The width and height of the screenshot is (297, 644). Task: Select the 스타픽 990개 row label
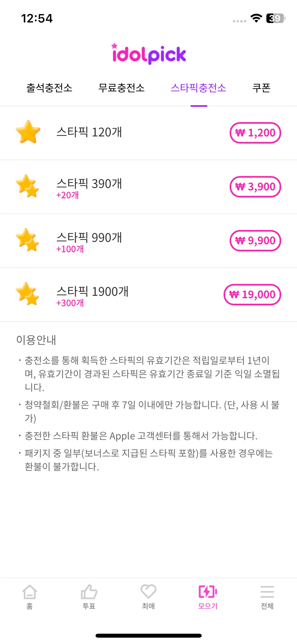[89, 237]
